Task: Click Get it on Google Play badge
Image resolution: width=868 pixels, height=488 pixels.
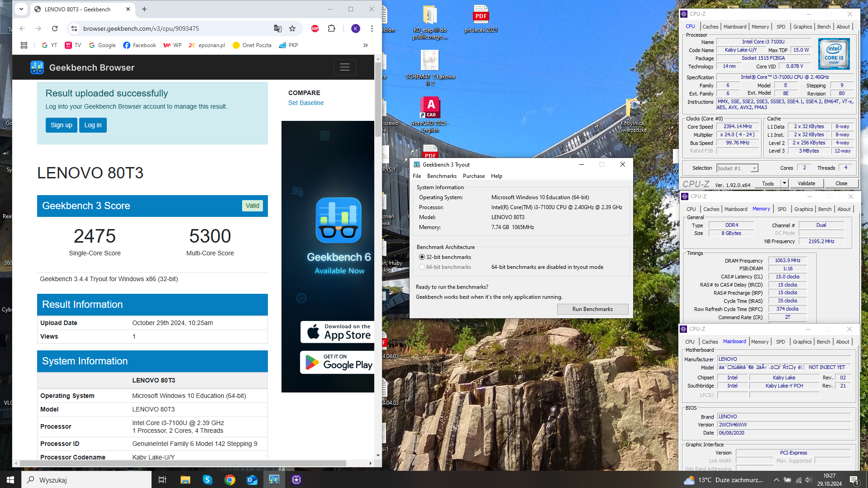Action: [x=338, y=362]
